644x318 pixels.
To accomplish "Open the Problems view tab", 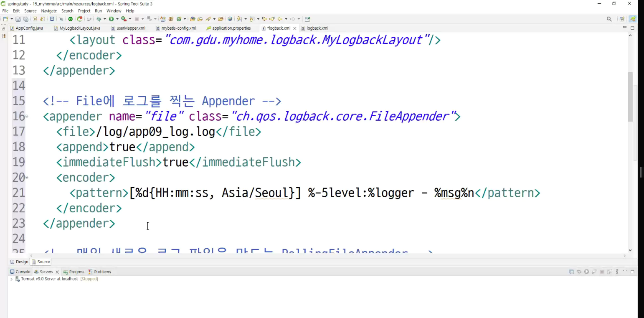I will tap(99, 272).
